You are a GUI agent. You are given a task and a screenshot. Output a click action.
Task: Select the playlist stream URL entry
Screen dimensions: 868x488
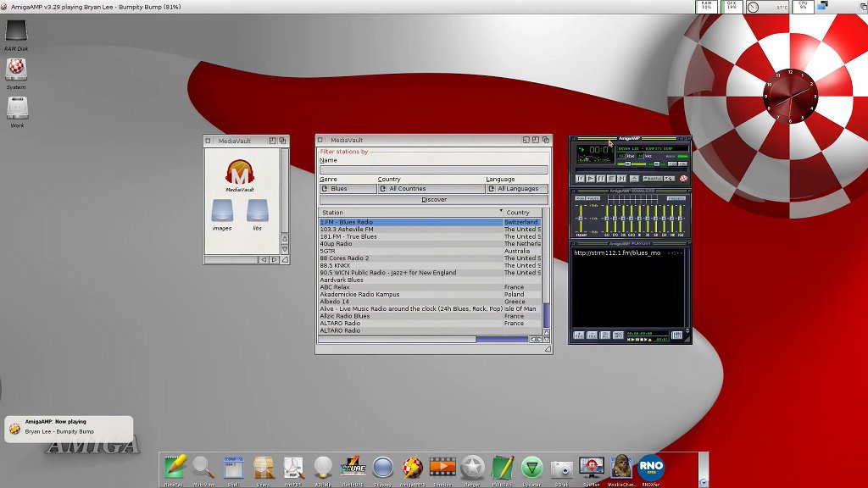tap(628, 252)
